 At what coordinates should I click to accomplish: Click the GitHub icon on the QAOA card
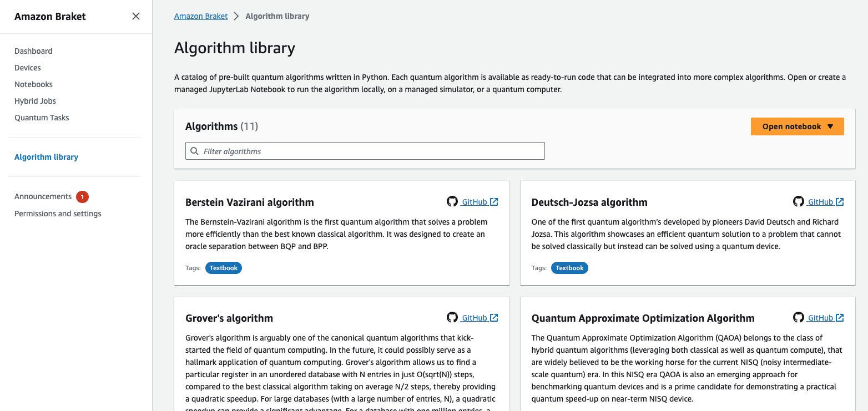799,317
